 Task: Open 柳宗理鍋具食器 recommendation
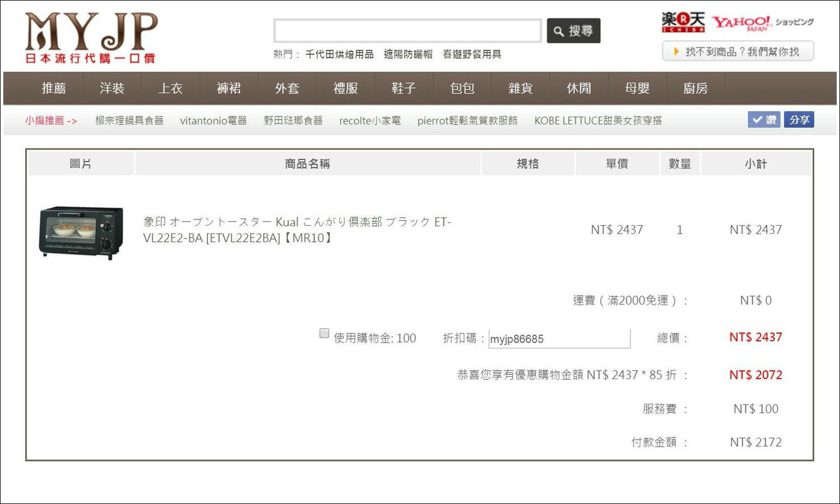click(129, 120)
